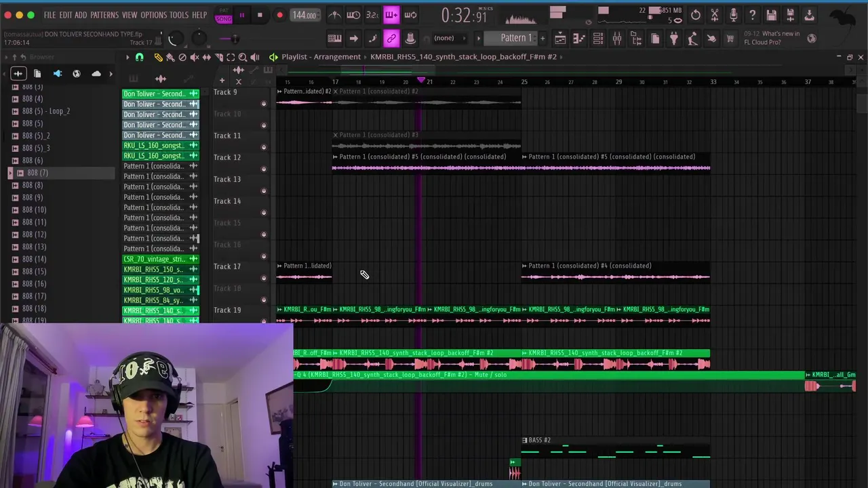Open the KMRBI_RHS5_140 clip breadcrumb selector

click(x=463, y=57)
